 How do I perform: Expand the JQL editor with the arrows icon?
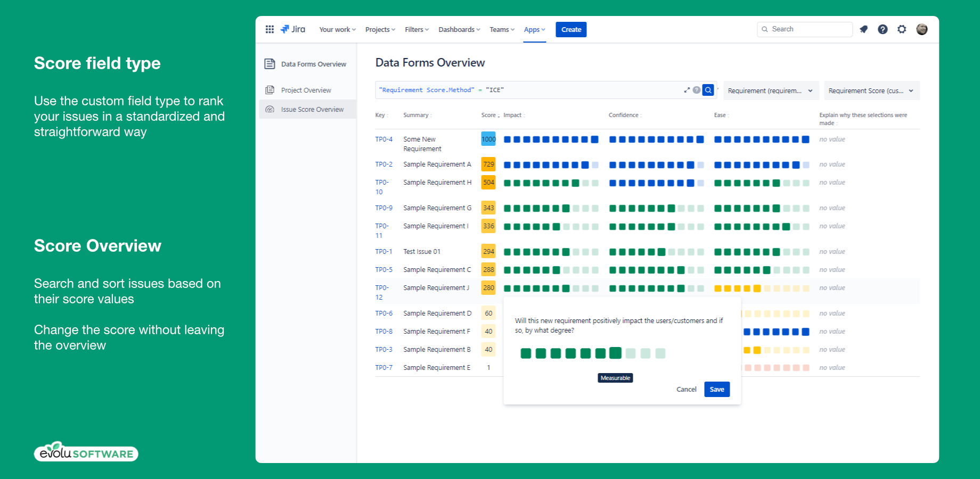(x=687, y=90)
